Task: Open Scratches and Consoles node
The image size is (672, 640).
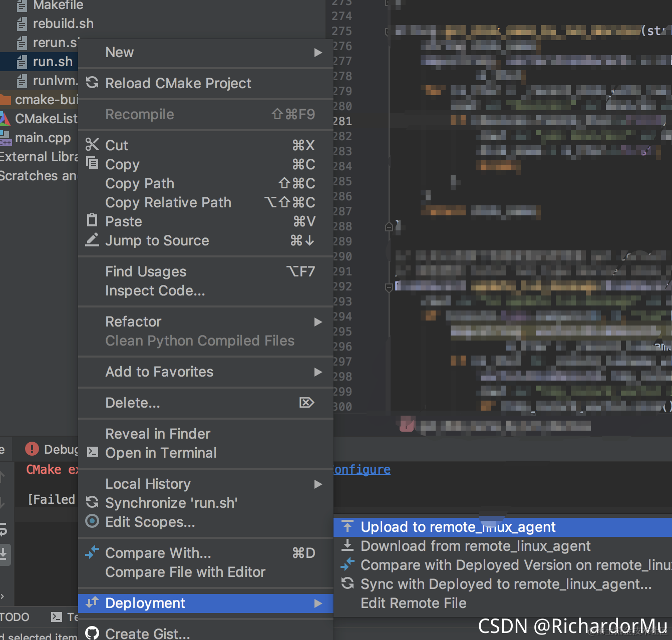Action: pos(39,176)
